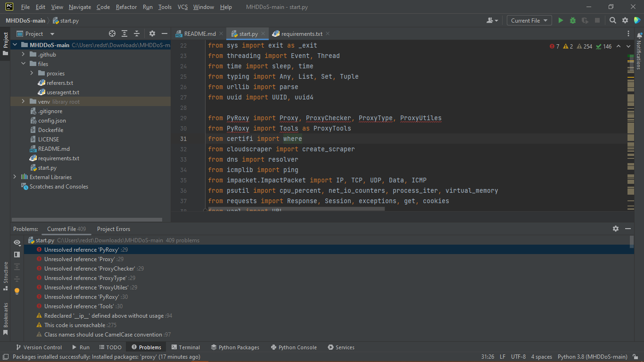The image size is (644, 362).
Task: Expand the .github folder
Action: click(24, 55)
